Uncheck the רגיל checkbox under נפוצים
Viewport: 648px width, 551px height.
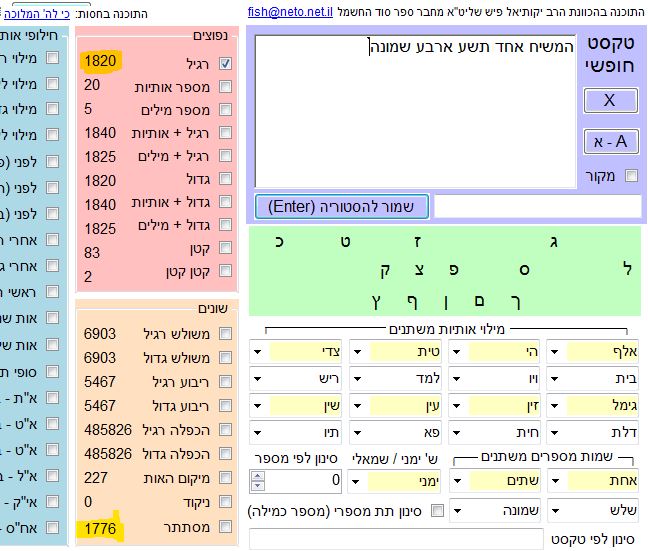(225, 63)
